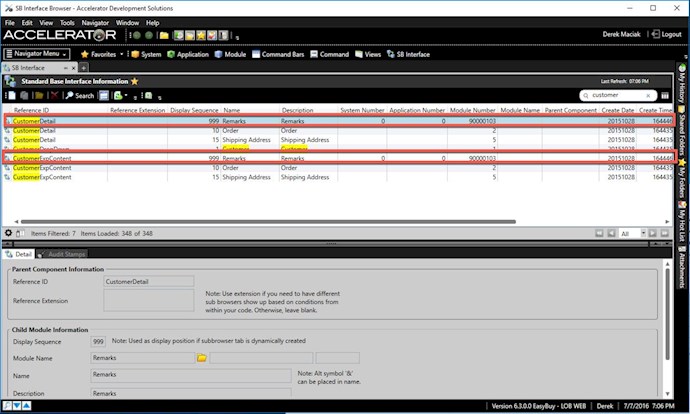690x414 pixels.
Task: Browse Module Name with folder icon
Action: 202,358
